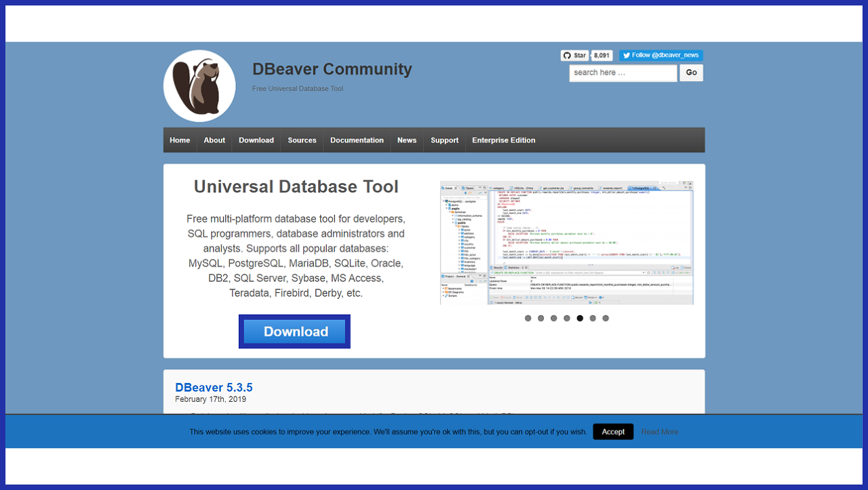Accept the cookies notice
The width and height of the screenshot is (868, 490).
coord(613,432)
